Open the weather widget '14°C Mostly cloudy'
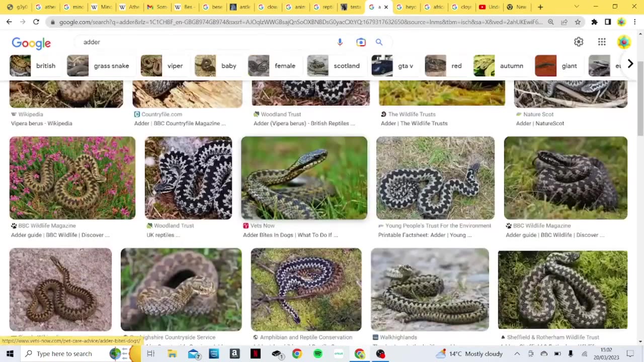This screenshot has width=644, height=362. click(469, 354)
